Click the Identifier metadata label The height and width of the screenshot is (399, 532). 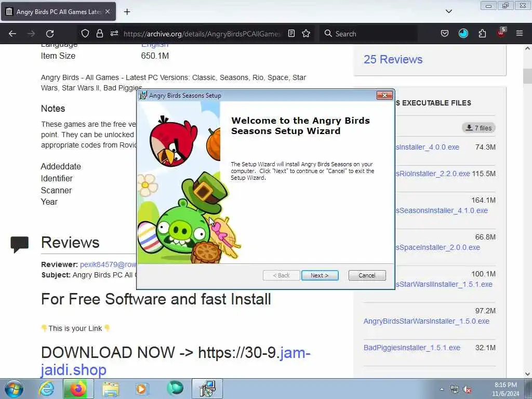(57, 179)
